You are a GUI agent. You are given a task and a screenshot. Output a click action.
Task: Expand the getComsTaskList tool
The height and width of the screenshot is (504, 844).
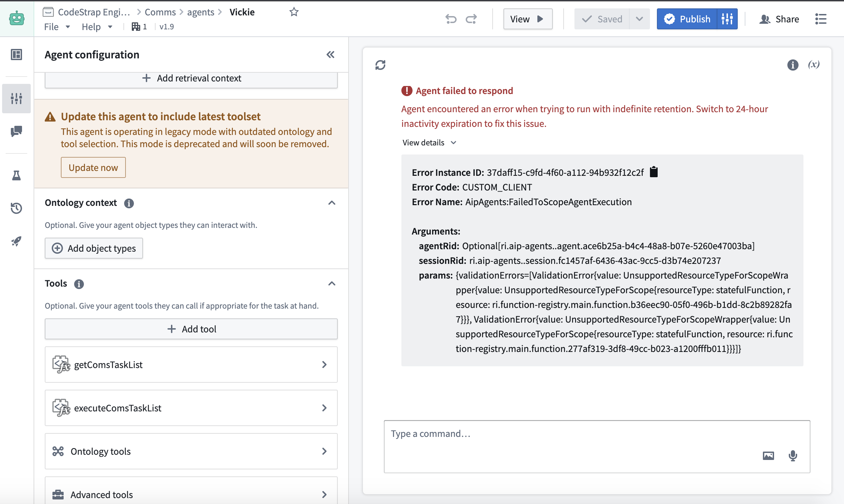click(191, 365)
